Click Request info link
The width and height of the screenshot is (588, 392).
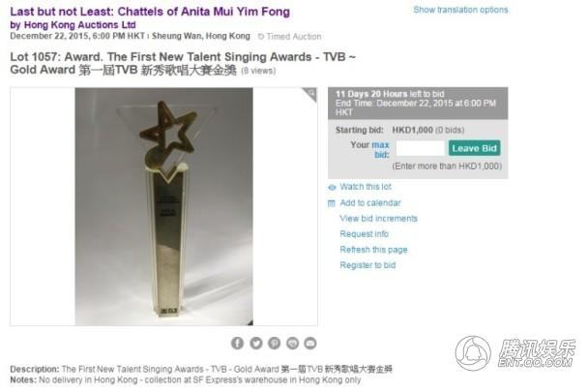tap(365, 234)
